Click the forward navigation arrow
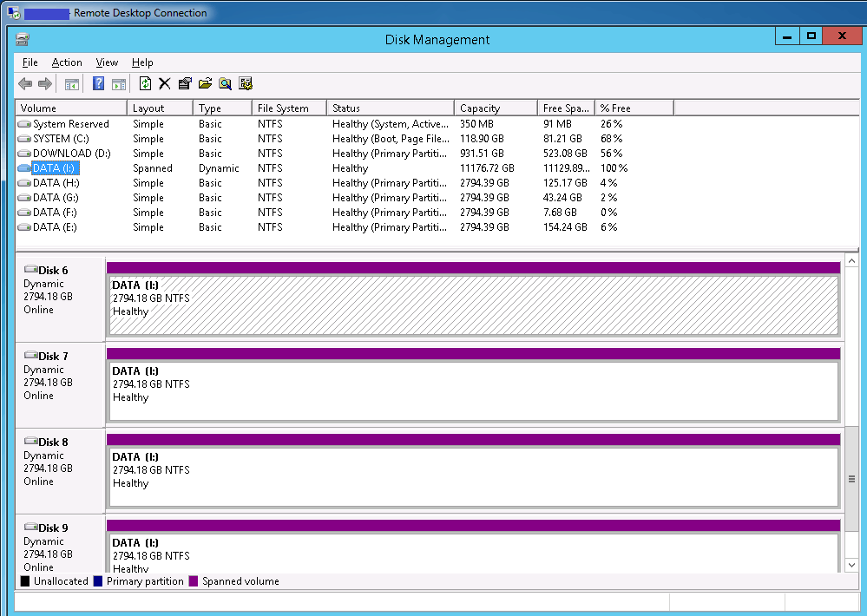867x616 pixels. click(44, 83)
